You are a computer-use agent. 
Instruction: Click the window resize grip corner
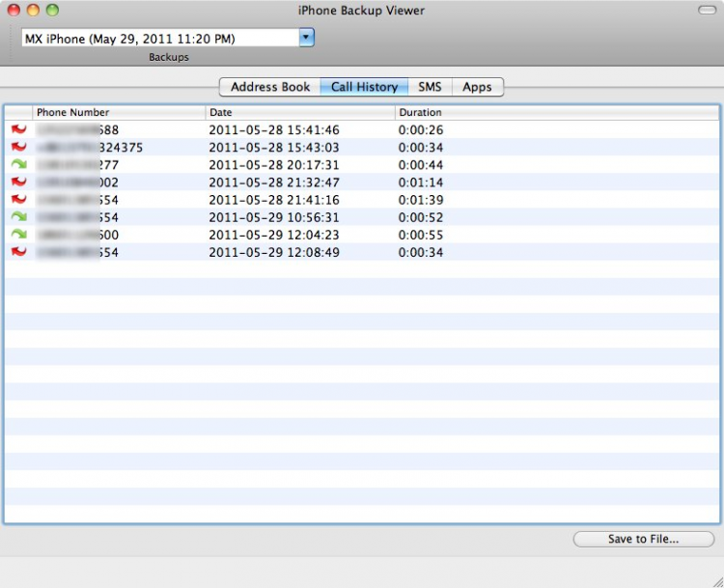click(x=718, y=582)
